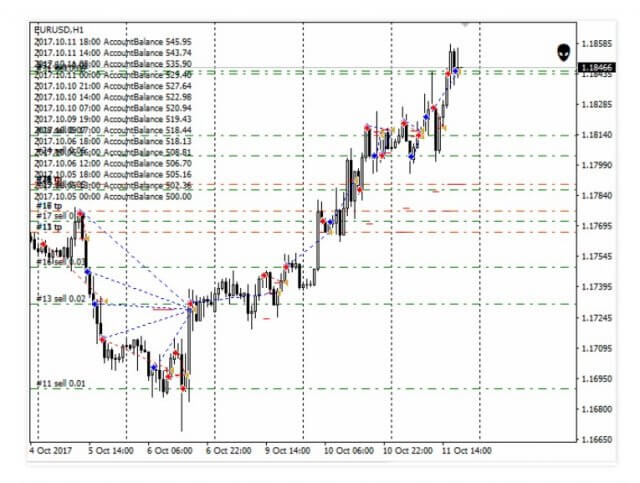This screenshot has height=483, width=640.
Task: Click the AccountBalance 545.95 log line
Action: [x=113, y=42]
